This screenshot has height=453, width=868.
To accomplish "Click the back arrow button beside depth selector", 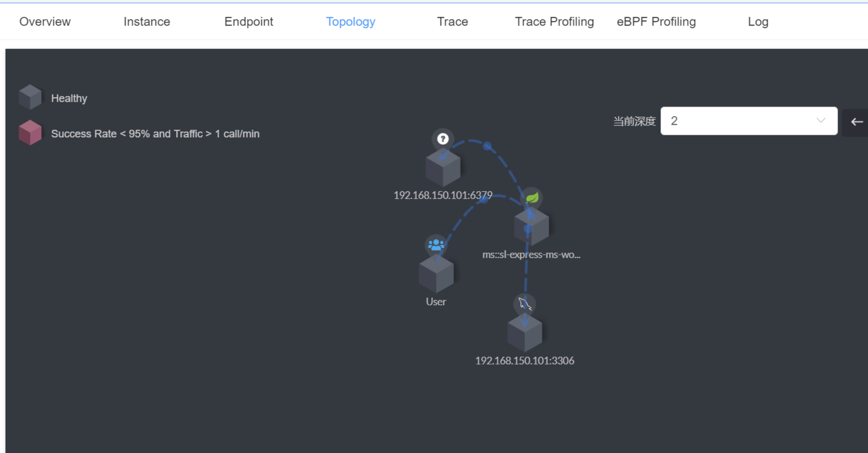I will [856, 122].
